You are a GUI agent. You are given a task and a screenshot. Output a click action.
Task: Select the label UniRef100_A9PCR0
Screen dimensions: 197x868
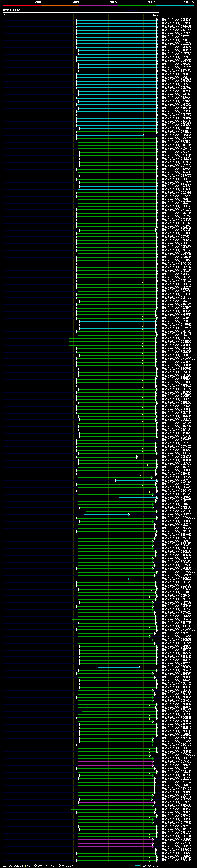pos(176,47)
